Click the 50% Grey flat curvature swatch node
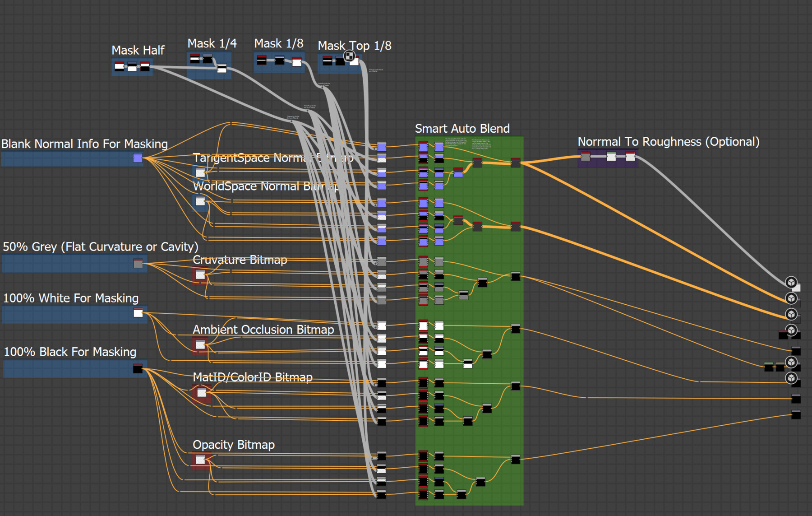 pyautogui.click(x=138, y=263)
